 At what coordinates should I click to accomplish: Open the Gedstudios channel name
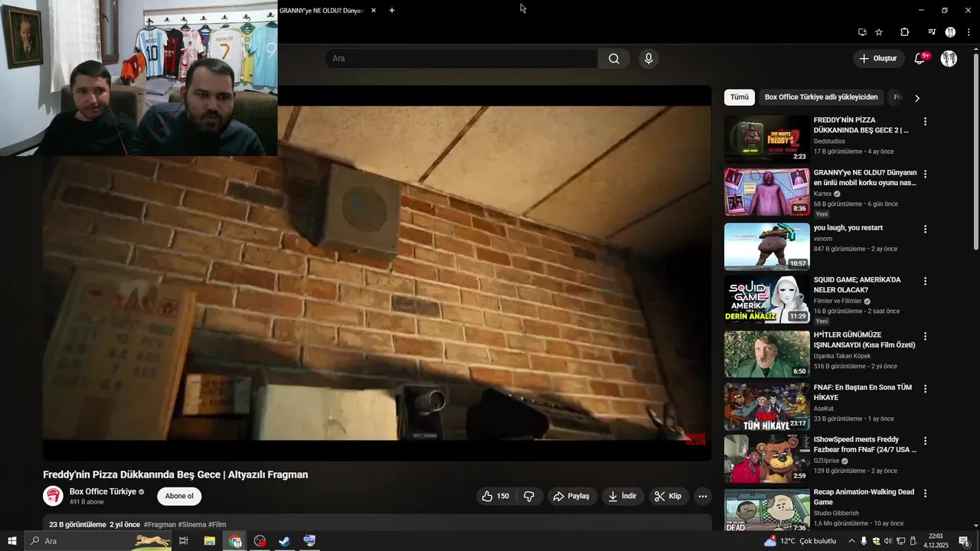click(829, 141)
